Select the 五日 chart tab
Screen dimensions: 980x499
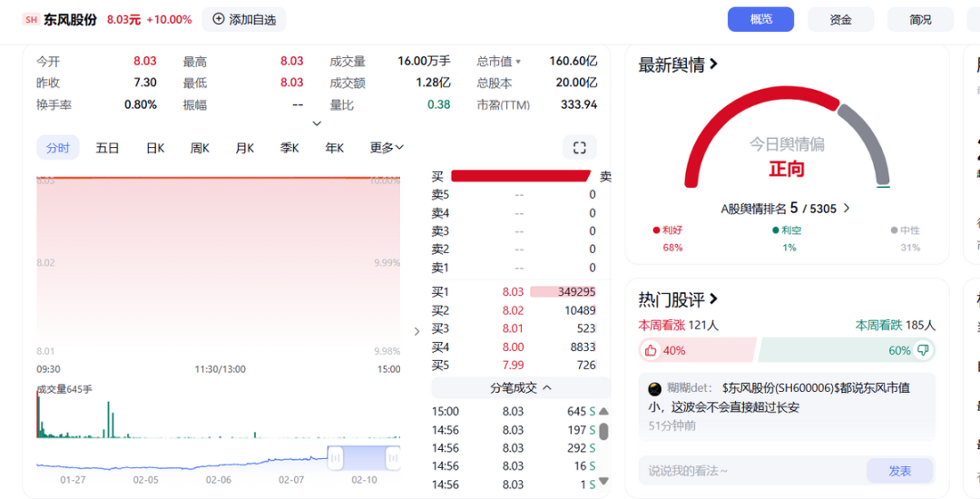coord(107,148)
